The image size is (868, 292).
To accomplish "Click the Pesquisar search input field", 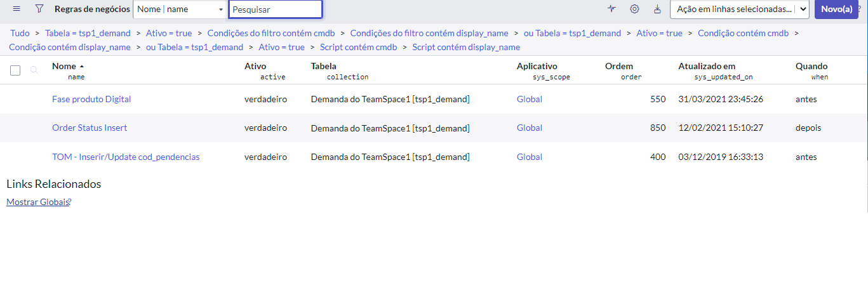I will 276,10.
